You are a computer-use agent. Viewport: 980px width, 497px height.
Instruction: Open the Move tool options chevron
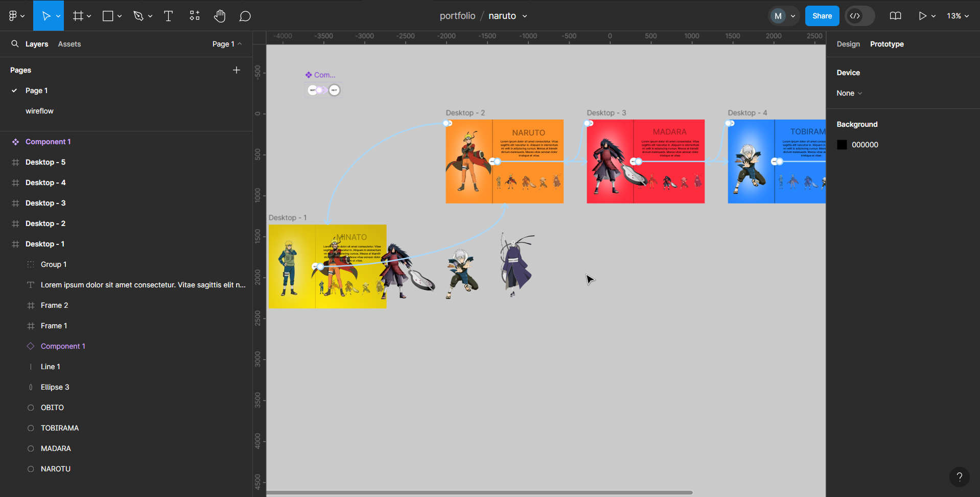click(x=58, y=16)
